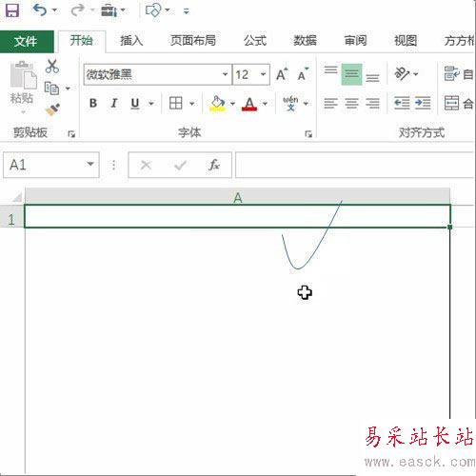Switch to the 插入 tab
Viewport: 476px width, 476px height.
(x=131, y=41)
